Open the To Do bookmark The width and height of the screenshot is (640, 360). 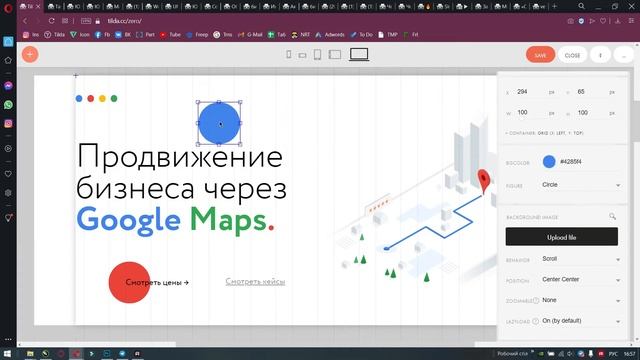coord(362,35)
